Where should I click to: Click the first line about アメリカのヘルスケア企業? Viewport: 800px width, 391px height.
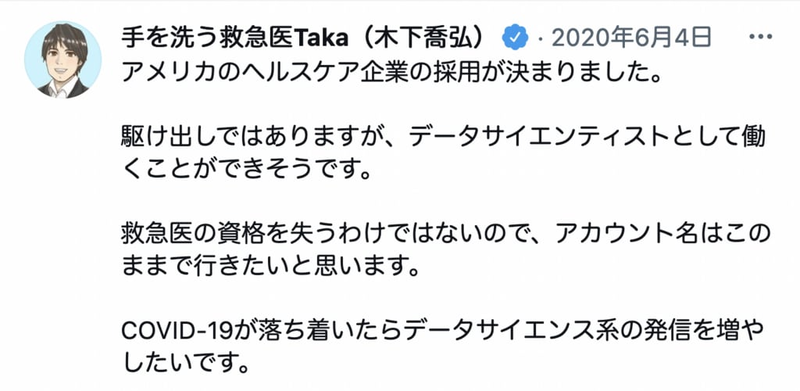point(391,76)
